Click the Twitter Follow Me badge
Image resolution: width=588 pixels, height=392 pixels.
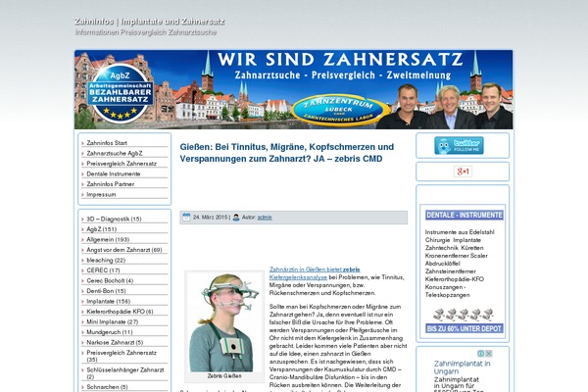click(459, 146)
